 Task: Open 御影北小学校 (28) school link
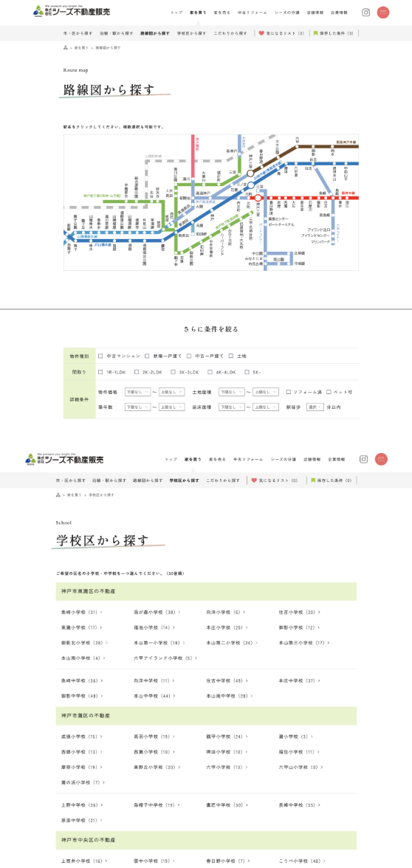84,644
